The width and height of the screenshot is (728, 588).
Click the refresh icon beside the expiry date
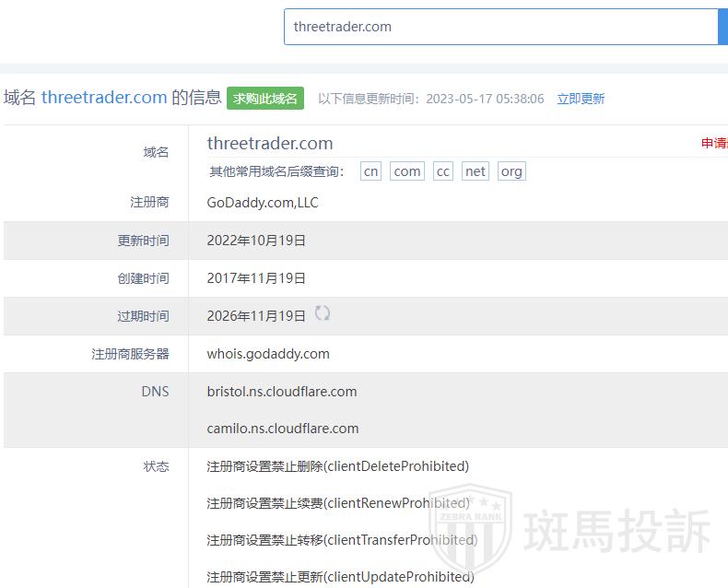[323, 313]
